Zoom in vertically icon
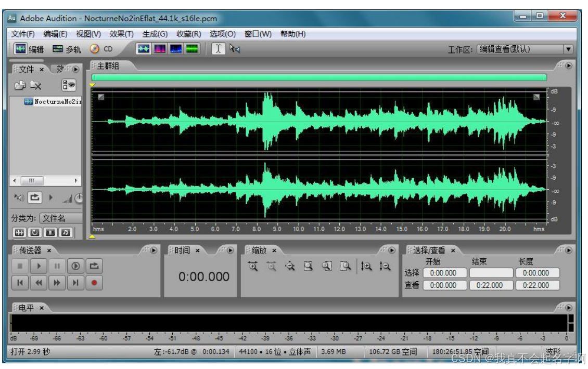Viewport: 588px width, 369px height. pos(366,266)
